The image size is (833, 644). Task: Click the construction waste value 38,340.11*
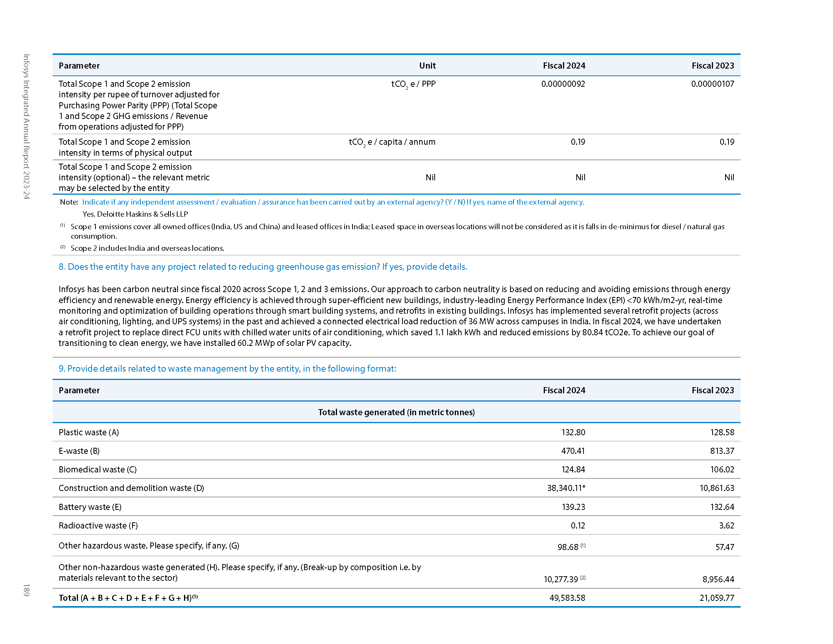tap(566, 488)
